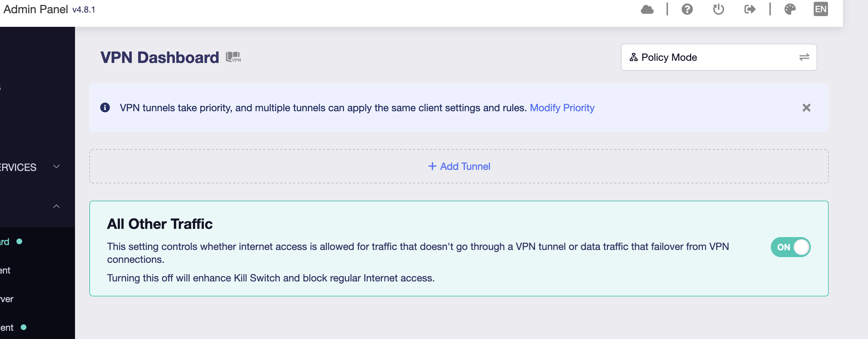Image resolution: width=868 pixels, height=339 pixels.
Task: Open the theme palette icon
Action: coord(790,9)
